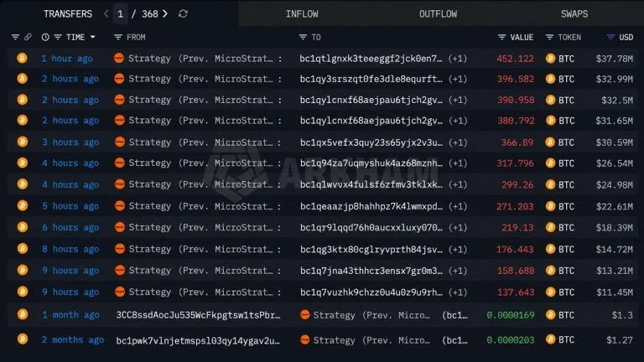Open Strategy entity in the 219.13 row

200,227
